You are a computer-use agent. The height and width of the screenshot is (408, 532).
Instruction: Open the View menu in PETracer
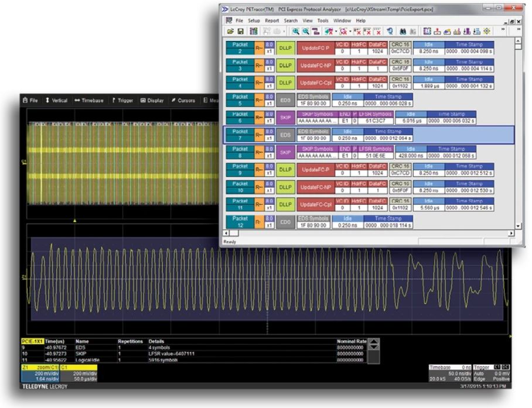[308, 20]
